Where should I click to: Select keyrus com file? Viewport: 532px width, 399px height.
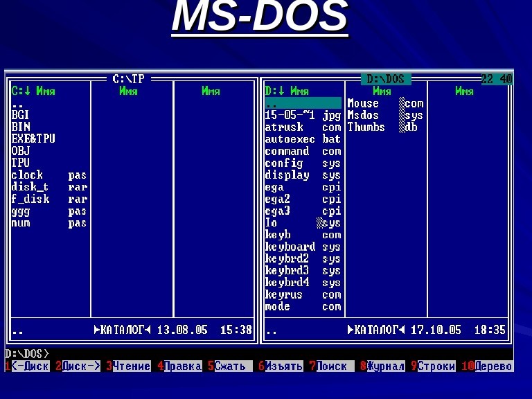(303, 294)
